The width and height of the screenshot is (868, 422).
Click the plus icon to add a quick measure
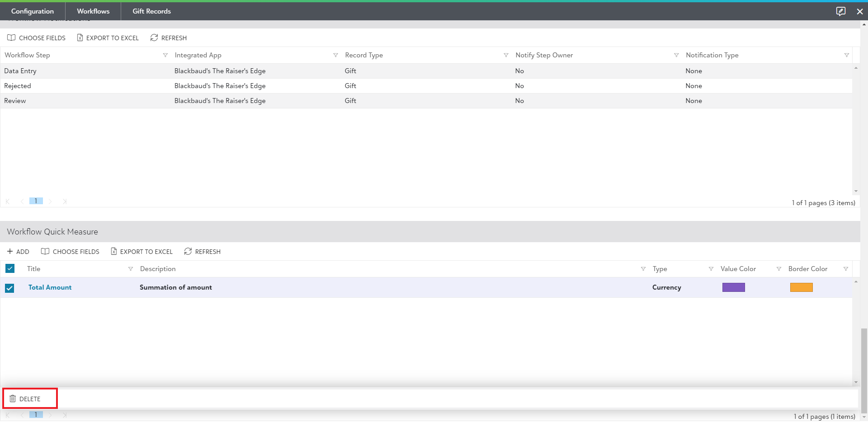pyautogui.click(x=10, y=252)
